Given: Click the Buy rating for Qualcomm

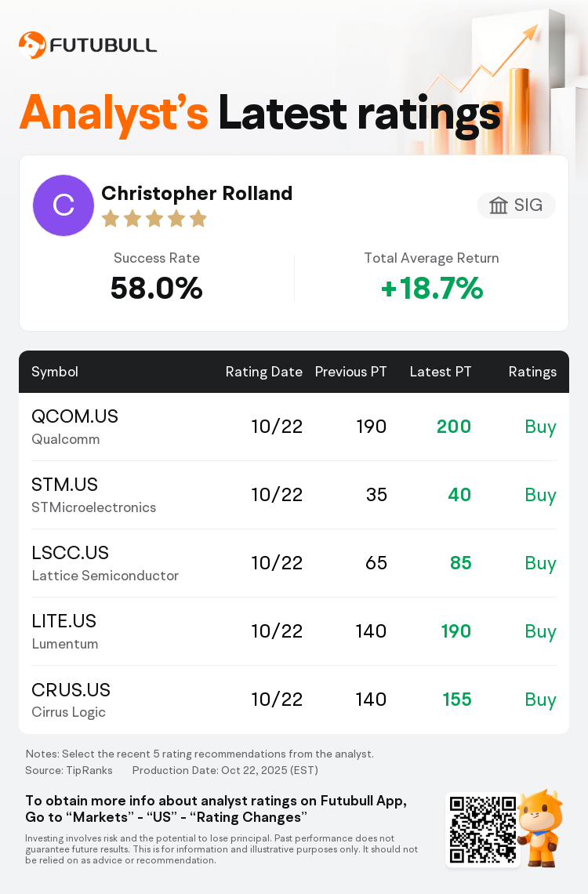Looking at the screenshot, I should click(540, 427).
